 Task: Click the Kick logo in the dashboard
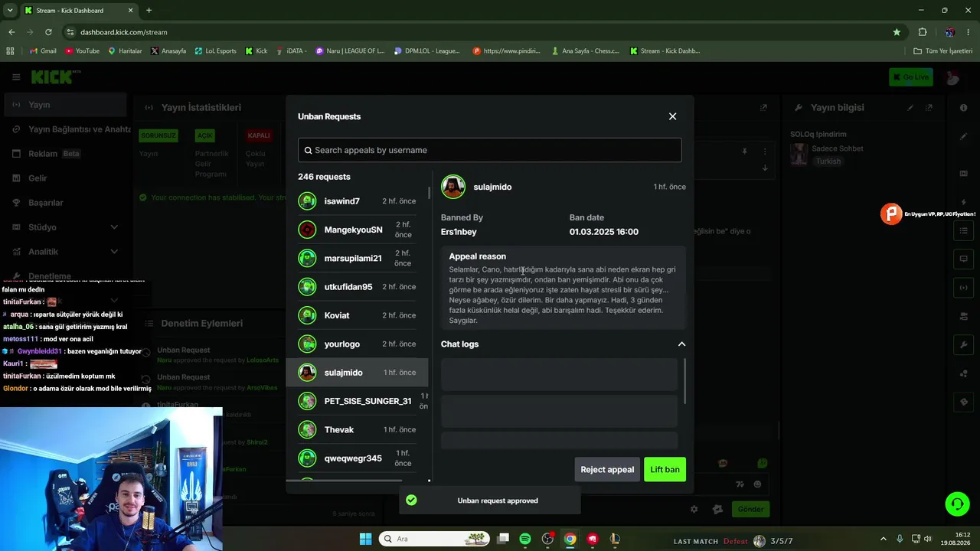pos(55,77)
